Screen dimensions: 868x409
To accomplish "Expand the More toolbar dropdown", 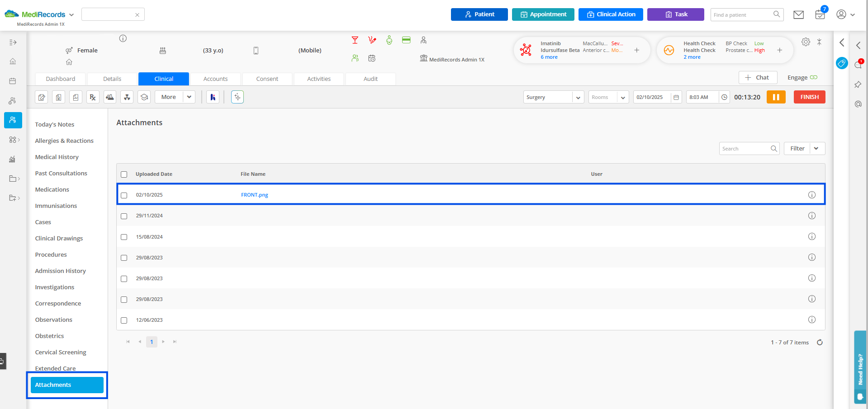I will tap(189, 97).
